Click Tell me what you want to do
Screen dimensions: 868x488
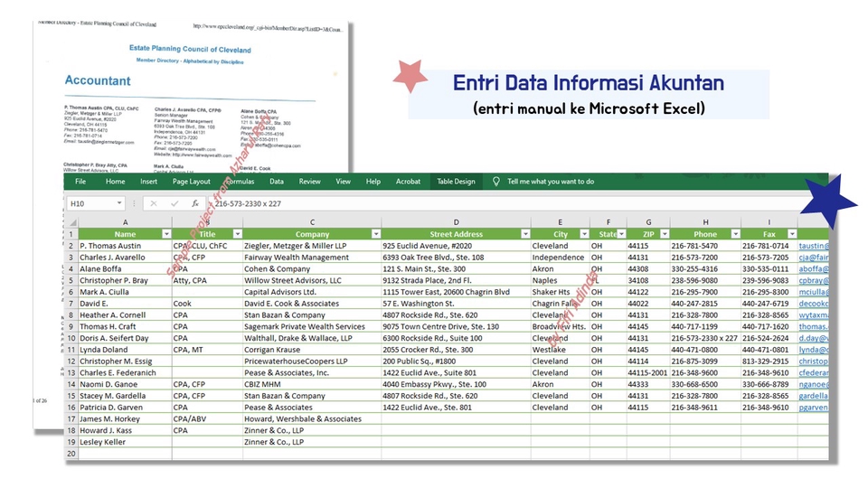551,182
